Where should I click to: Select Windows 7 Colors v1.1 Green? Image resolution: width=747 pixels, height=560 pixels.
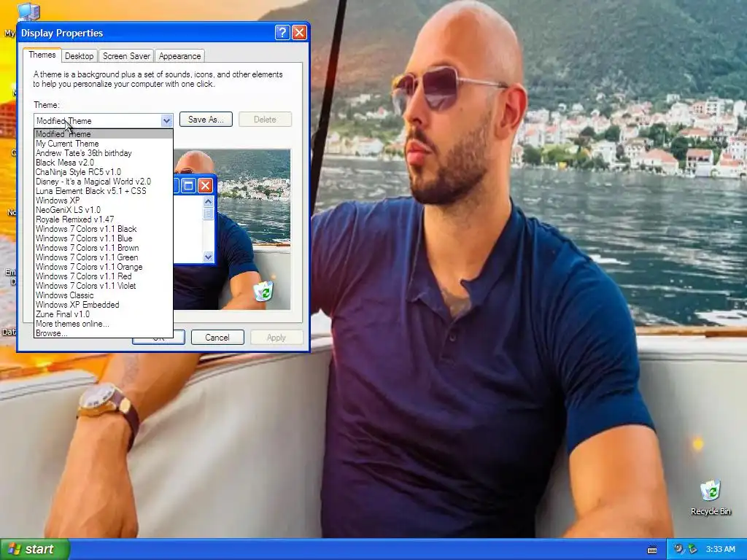(104, 257)
